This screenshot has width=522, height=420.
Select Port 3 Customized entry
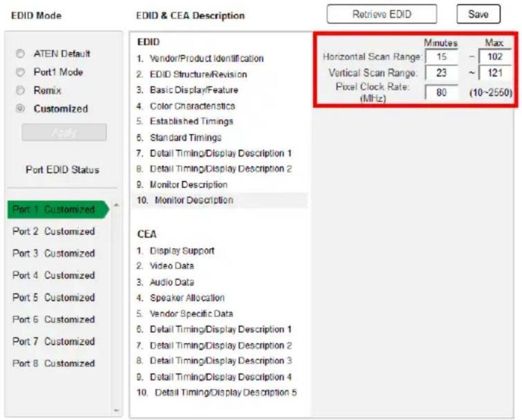point(53,253)
